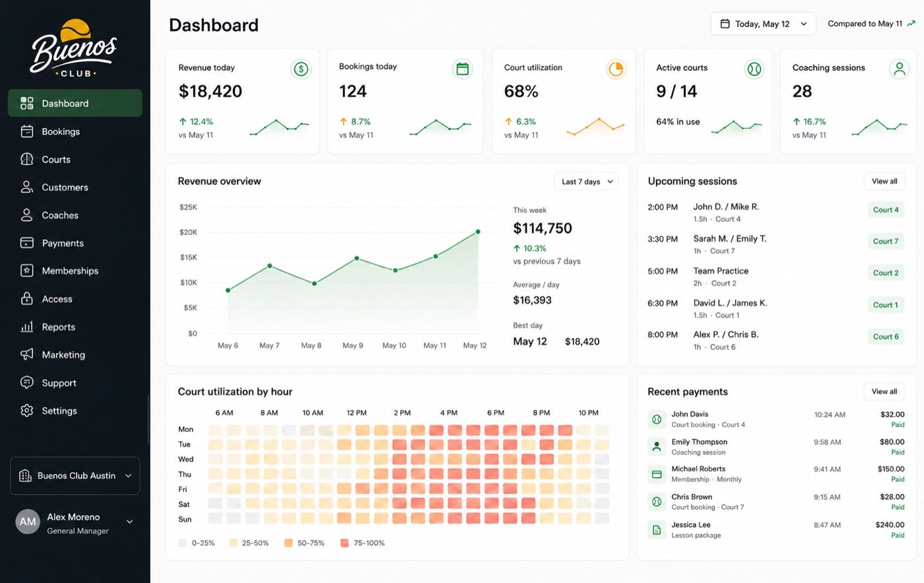Select the Marketing menu label
This screenshot has width=924, height=583.
pos(63,355)
